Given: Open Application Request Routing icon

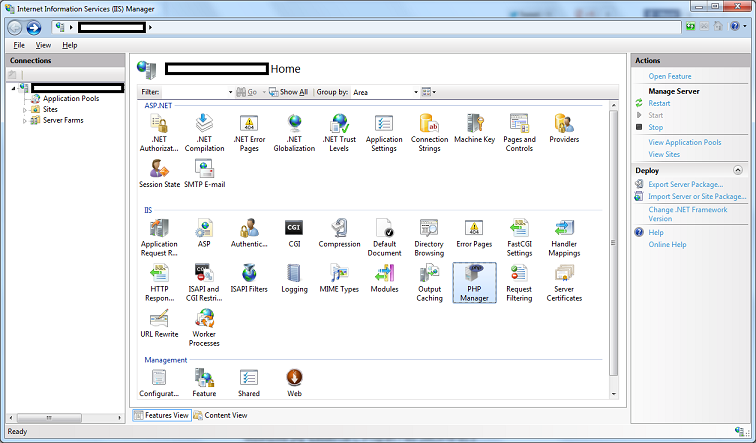Looking at the screenshot, I should click(x=159, y=238).
